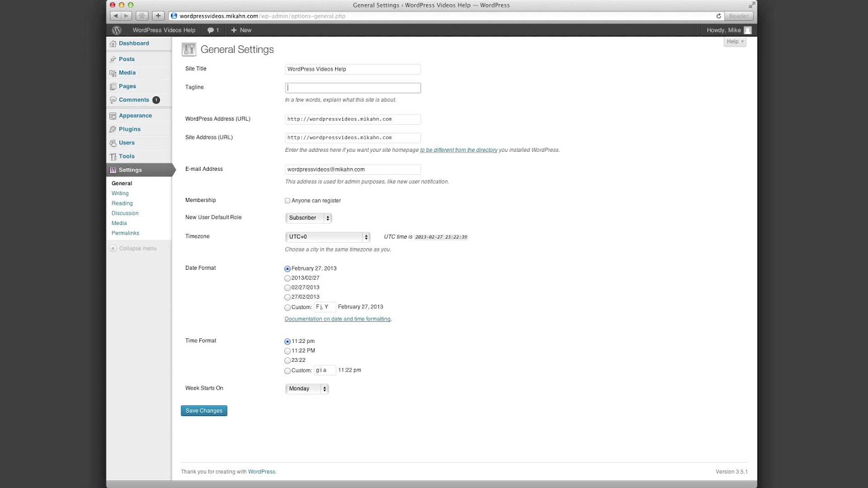Select the 11:22 PM uppercase time format
The height and width of the screenshot is (488, 868).
click(288, 350)
